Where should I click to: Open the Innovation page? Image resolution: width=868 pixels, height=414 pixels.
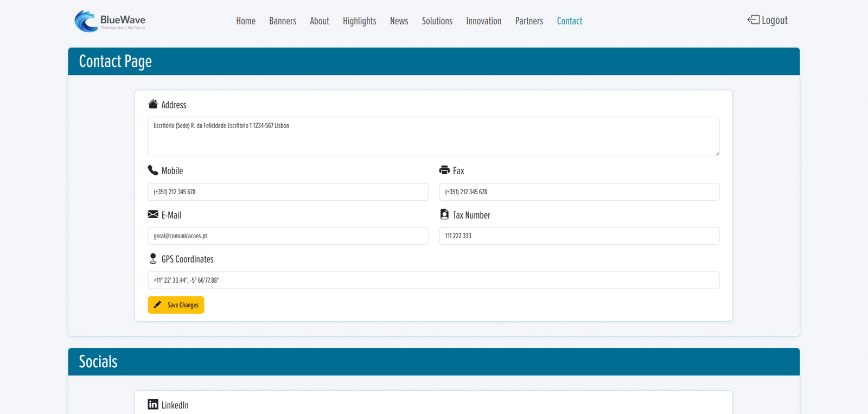point(484,21)
